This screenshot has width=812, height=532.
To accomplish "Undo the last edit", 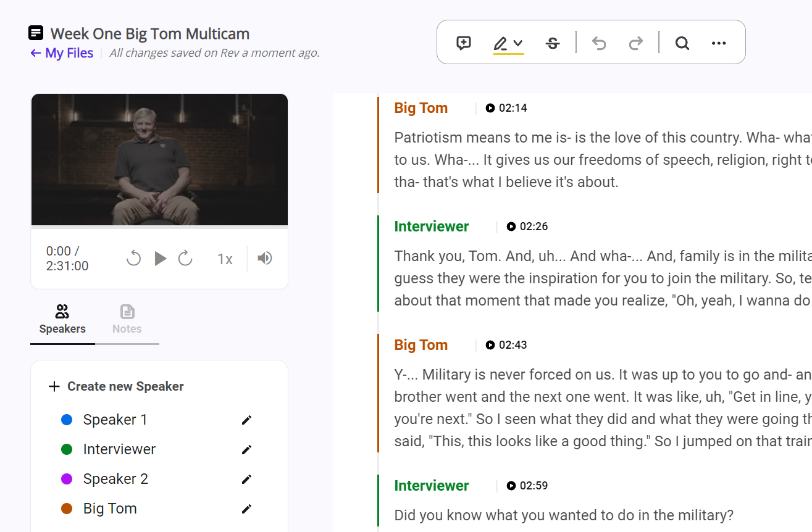I will click(598, 43).
